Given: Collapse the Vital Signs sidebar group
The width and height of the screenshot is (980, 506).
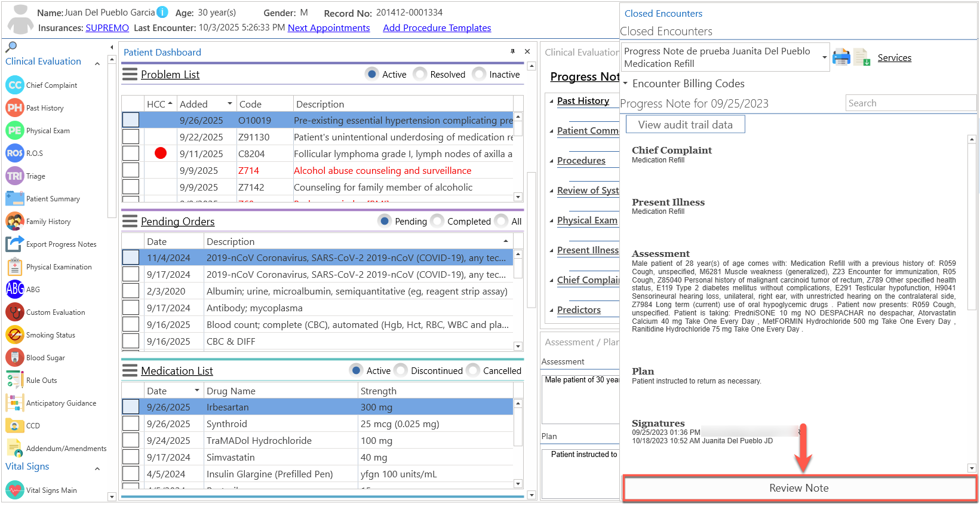Looking at the screenshot, I should coord(97,469).
